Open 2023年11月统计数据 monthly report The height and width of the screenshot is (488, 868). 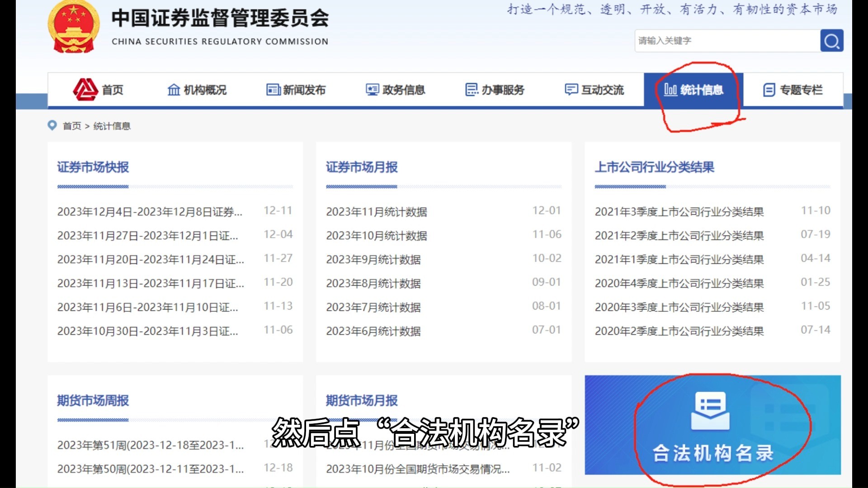click(x=377, y=211)
